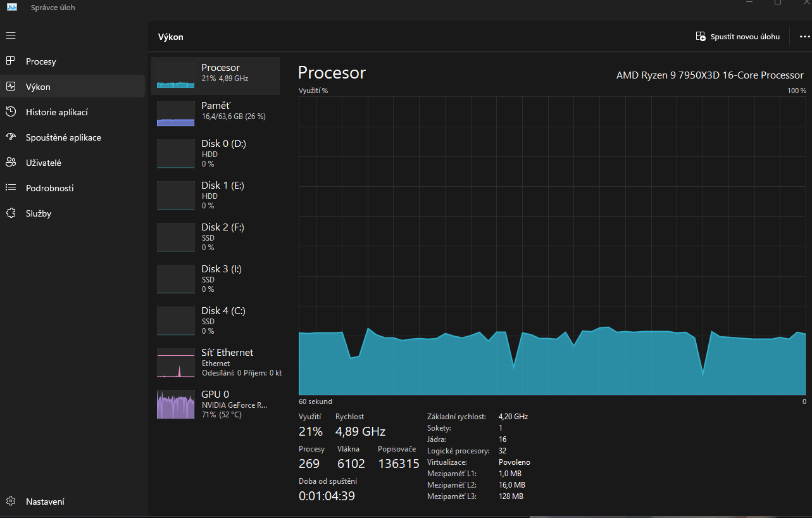The image size is (812, 518).
Task: Toggle the hamburger navigation menu
Action: 11,35
